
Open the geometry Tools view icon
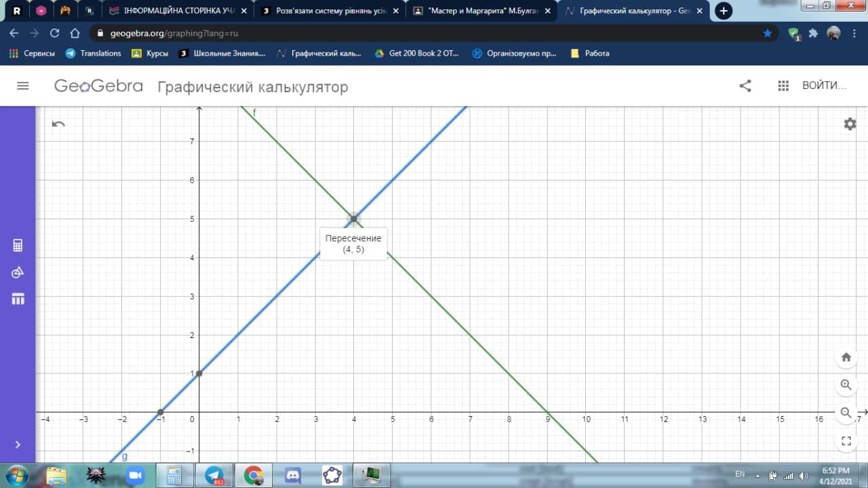[x=18, y=272]
